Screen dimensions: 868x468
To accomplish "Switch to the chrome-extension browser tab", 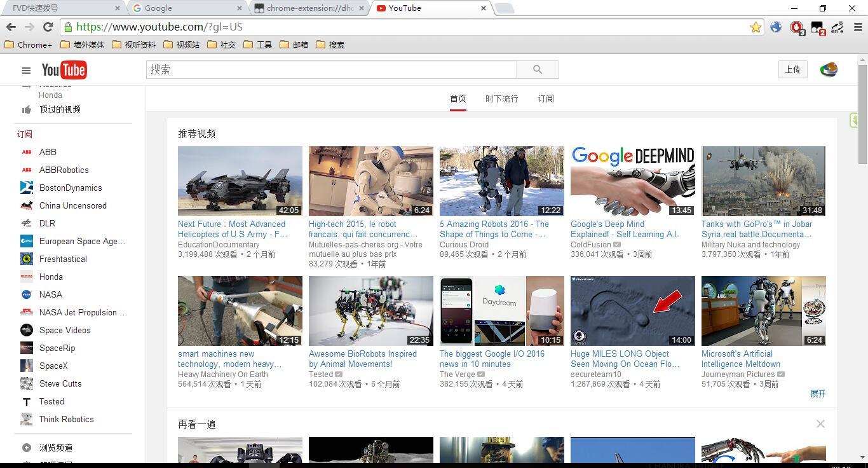I will point(309,8).
